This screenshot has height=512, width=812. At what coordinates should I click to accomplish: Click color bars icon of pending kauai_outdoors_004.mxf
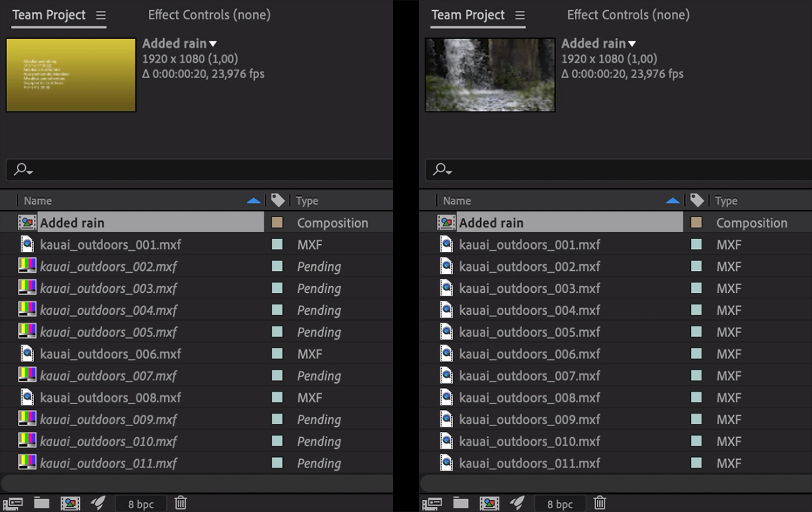coord(27,310)
